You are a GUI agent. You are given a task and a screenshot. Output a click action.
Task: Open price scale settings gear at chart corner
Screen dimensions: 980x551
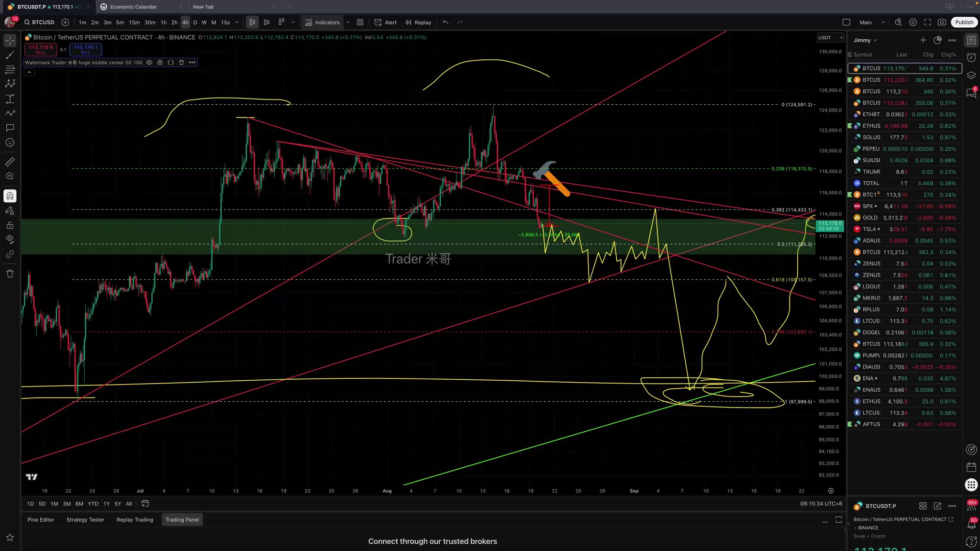831,491
